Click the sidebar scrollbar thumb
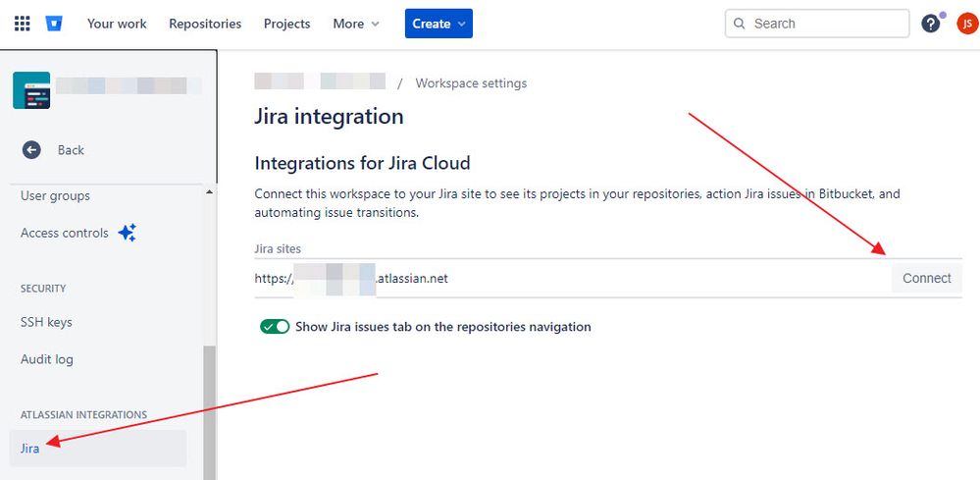Screen dimensions: 980x480 [x=209, y=412]
